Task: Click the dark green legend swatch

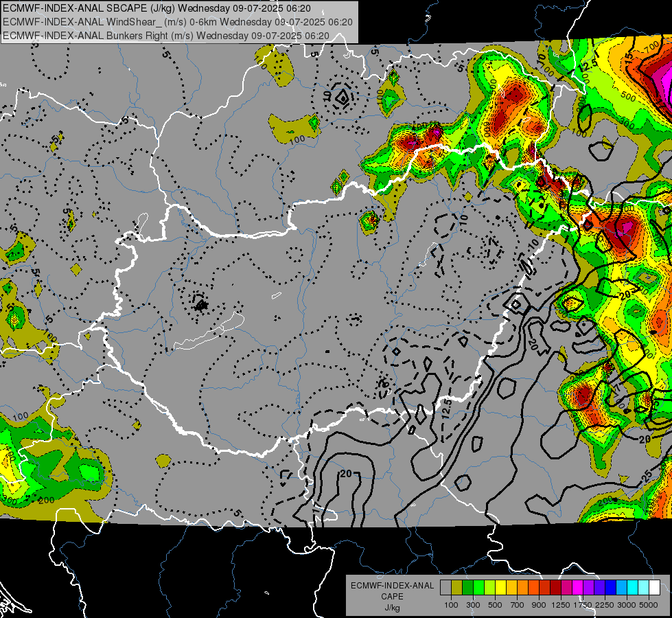Action: coord(467,588)
